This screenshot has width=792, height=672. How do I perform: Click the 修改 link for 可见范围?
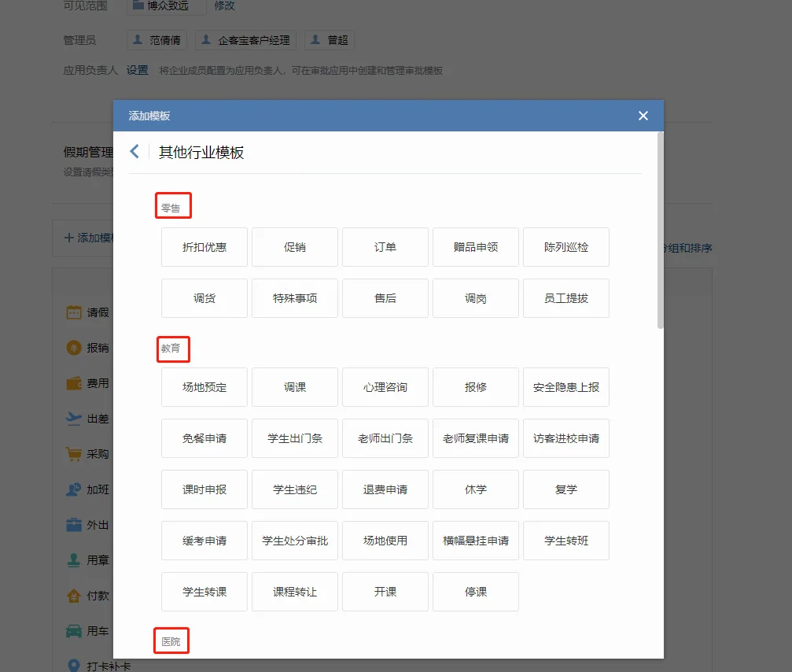224,6
